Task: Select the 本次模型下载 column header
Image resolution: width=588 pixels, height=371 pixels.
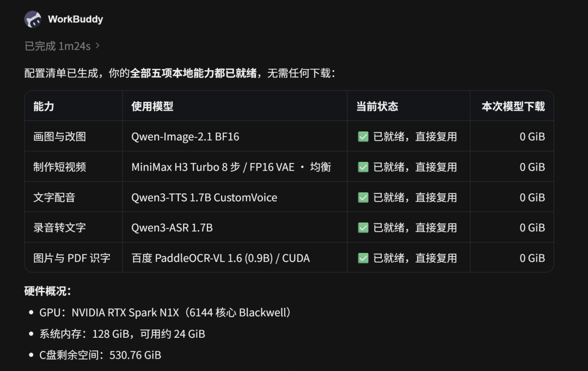Action: (x=513, y=107)
